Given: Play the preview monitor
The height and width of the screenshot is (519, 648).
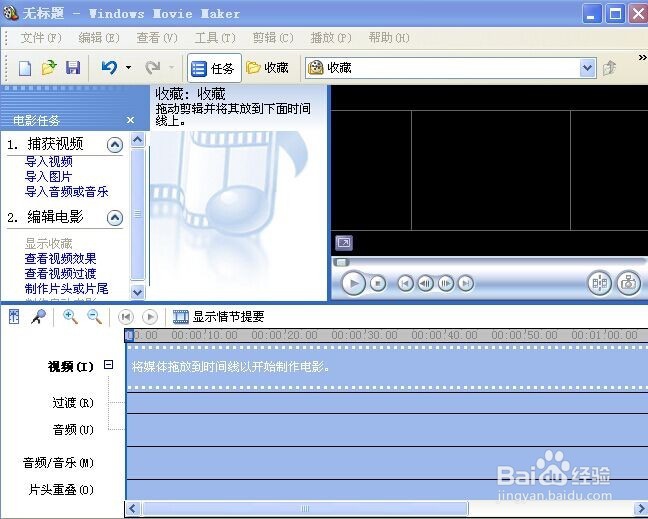Looking at the screenshot, I should [353, 283].
